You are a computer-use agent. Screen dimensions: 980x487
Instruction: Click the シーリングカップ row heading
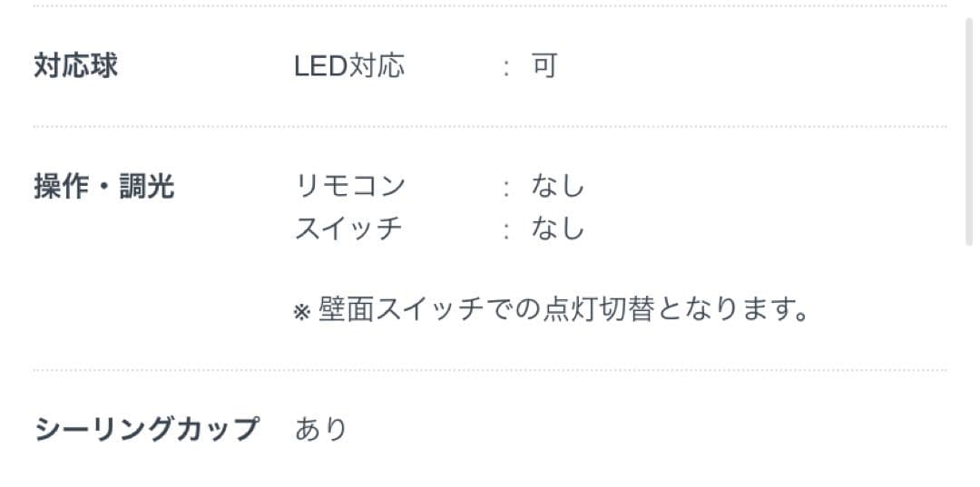146,429
